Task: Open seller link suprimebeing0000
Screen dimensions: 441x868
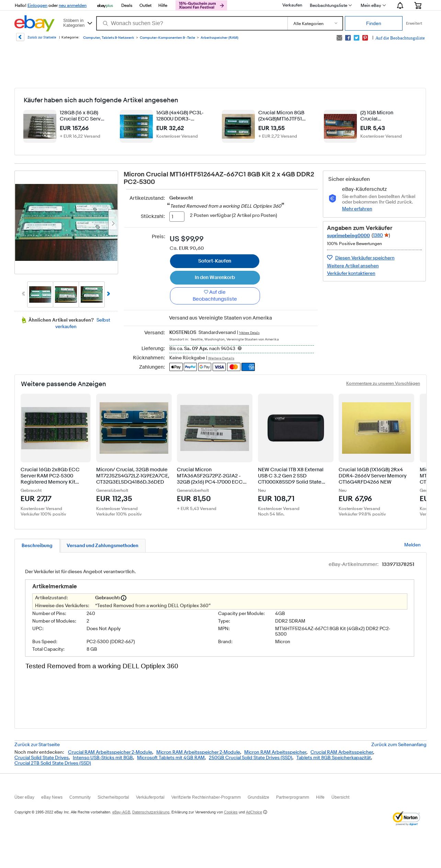Action: pos(348,235)
